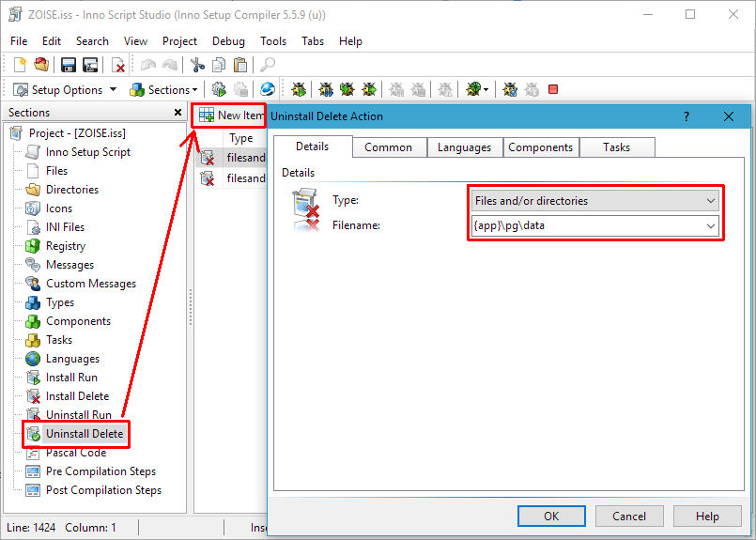Image resolution: width=756 pixels, height=540 pixels.
Task: Switch to the Languages tab
Action: [464, 147]
